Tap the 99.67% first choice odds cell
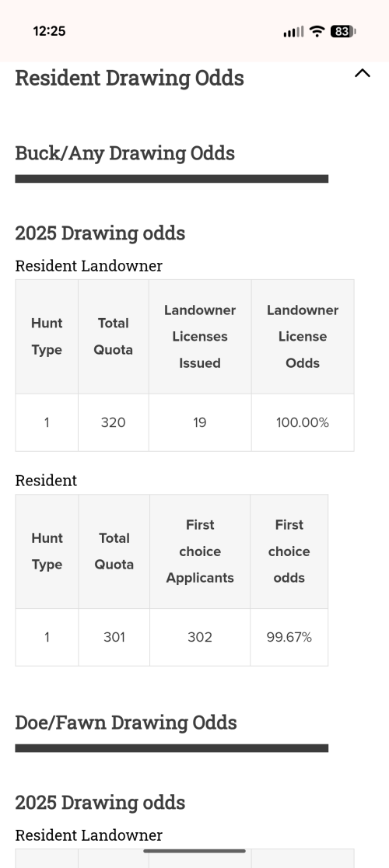Image resolution: width=389 pixels, height=868 pixels. (289, 637)
